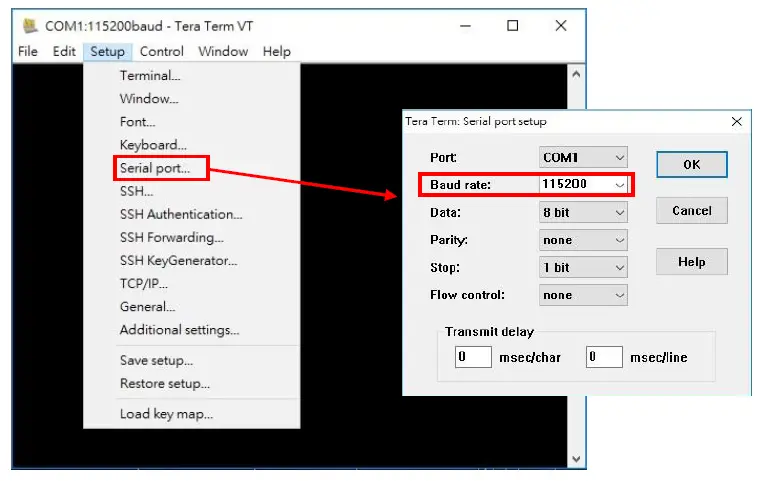Viewport: 761px width, 481px height.
Task: Maximize the Tera Term VT window
Action: (513, 26)
